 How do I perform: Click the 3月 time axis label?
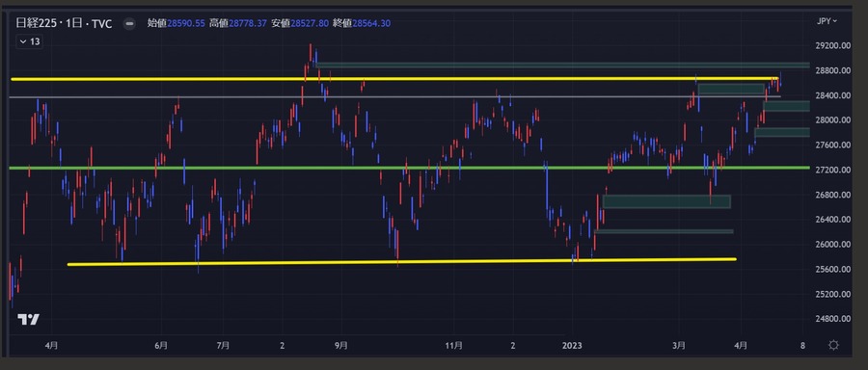[x=679, y=346]
